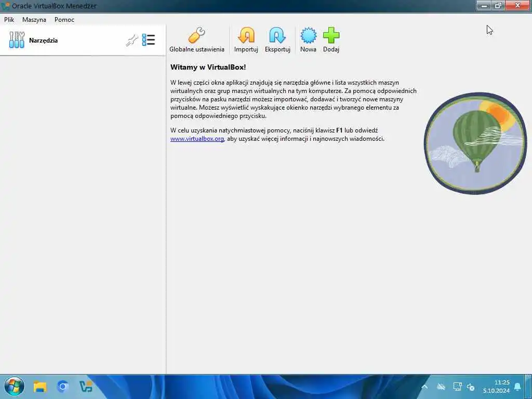532x399 pixels.
Task: Open the Plik menu
Action: pos(9,20)
